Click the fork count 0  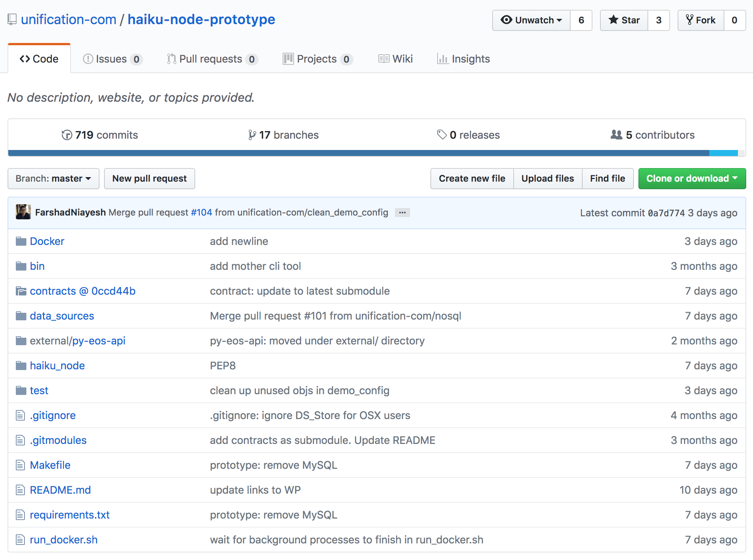pyautogui.click(x=735, y=20)
